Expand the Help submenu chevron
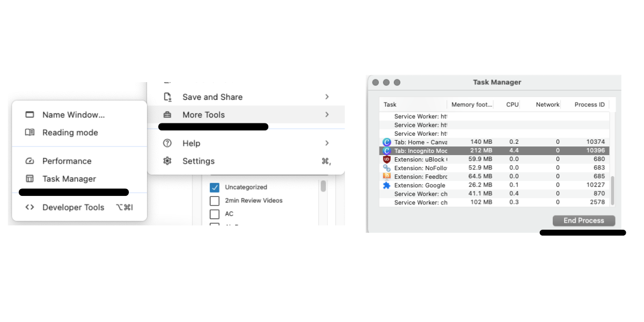The width and height of the screenshot is (644, 322). [327, 143]
